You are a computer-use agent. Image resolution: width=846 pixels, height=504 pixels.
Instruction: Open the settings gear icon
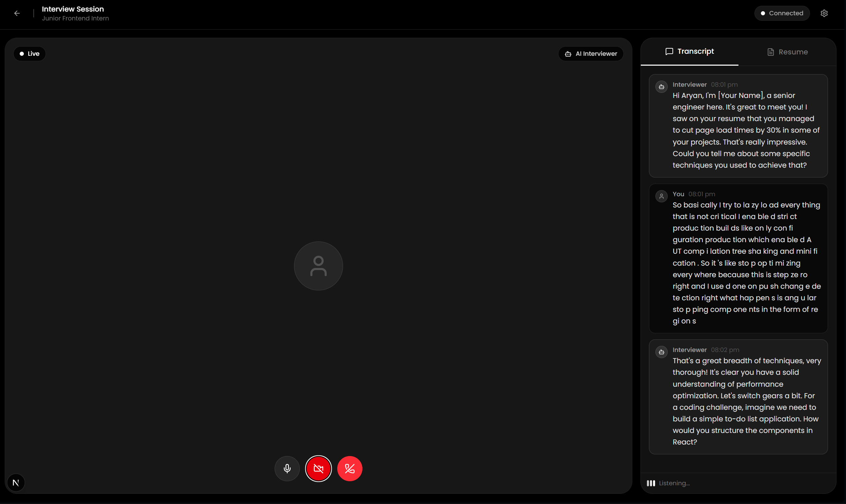pyautogui.click(x=824, y=13)
